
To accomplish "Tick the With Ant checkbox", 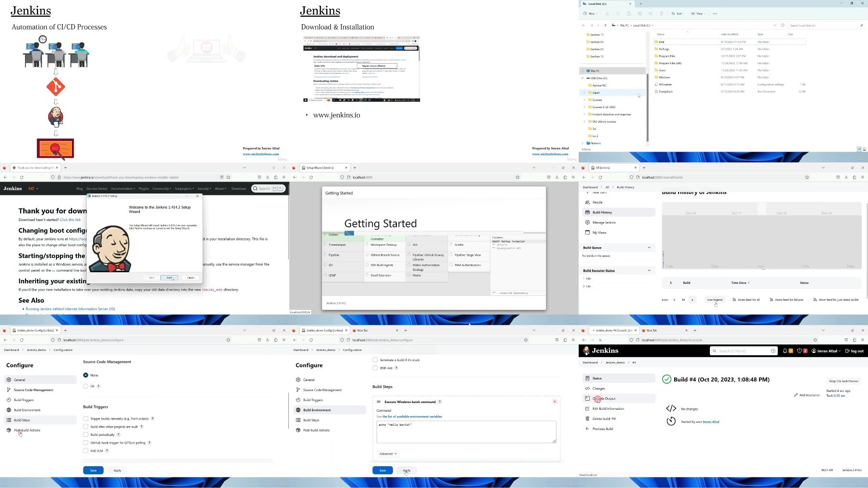I will tap(375, 368).
